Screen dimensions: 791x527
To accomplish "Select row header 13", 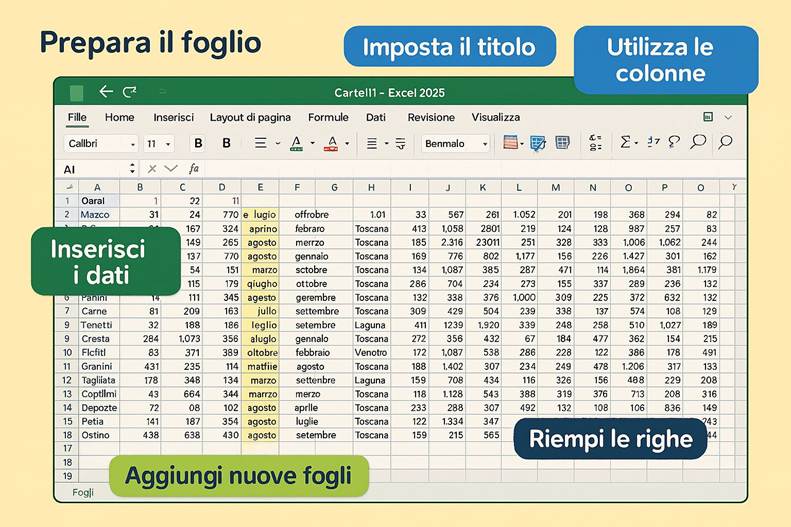I will click(67, 394).
